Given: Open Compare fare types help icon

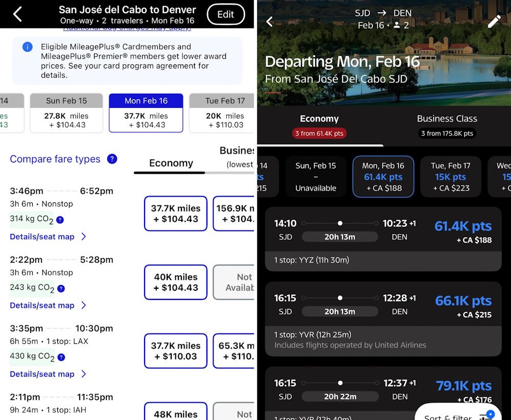Looking at the screenshot, I should point(112,159).
